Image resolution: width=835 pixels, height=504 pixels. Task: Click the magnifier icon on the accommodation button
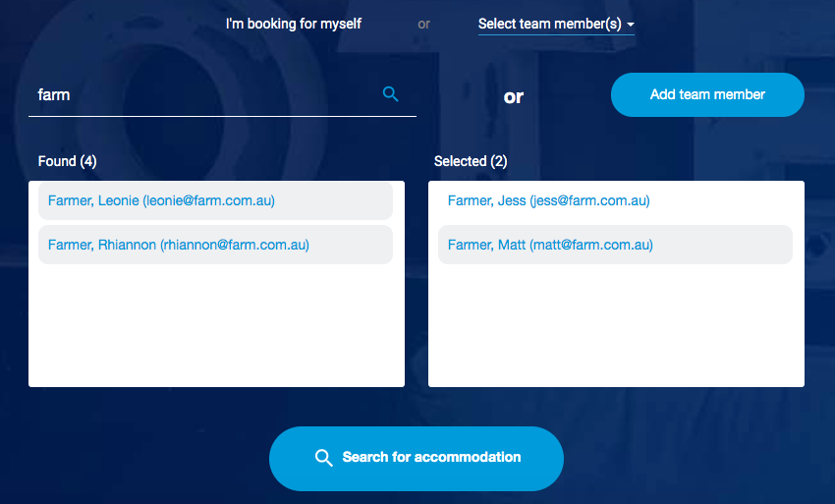click(x=324, y=458)
